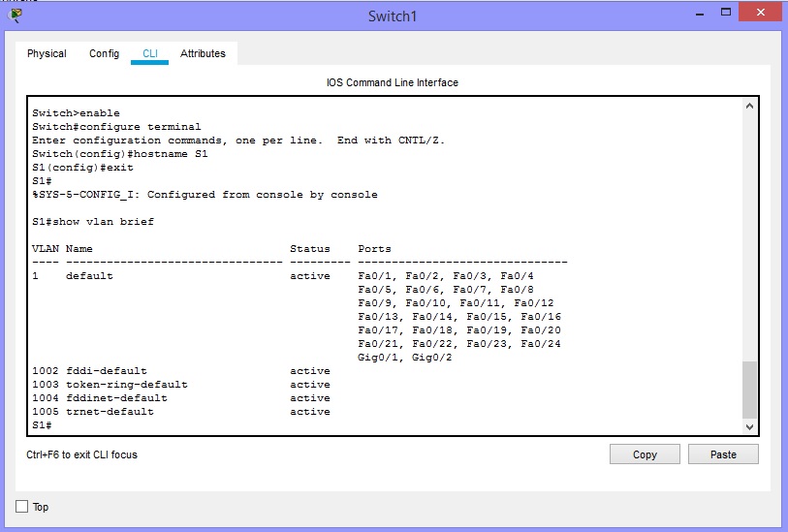The image size is (788, 532).
Task: Enable the Top checkbox
Action: 22,507
